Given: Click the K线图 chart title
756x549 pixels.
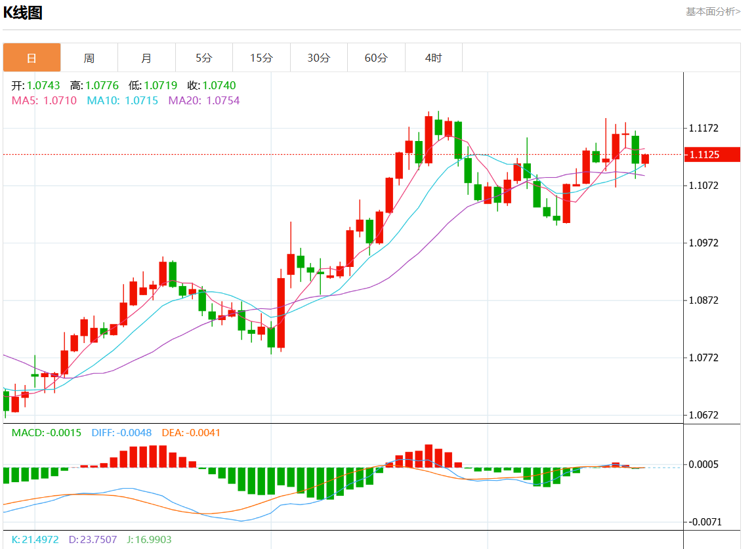Looking at the screenshot, I should pos(23,13).
